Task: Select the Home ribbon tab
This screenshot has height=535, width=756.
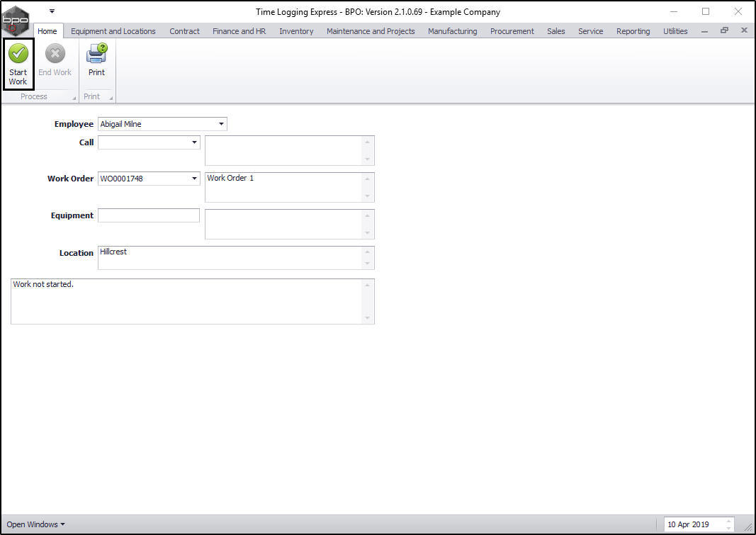Action: (x=47, y=31)
